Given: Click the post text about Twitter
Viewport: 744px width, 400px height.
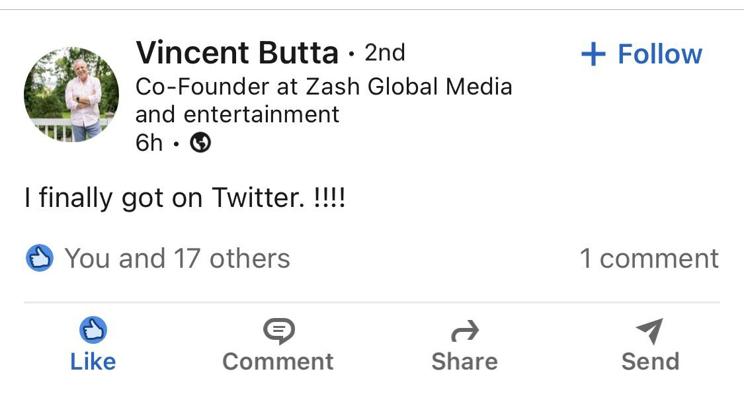Looking at the screenshot, I should click(185, 198).
